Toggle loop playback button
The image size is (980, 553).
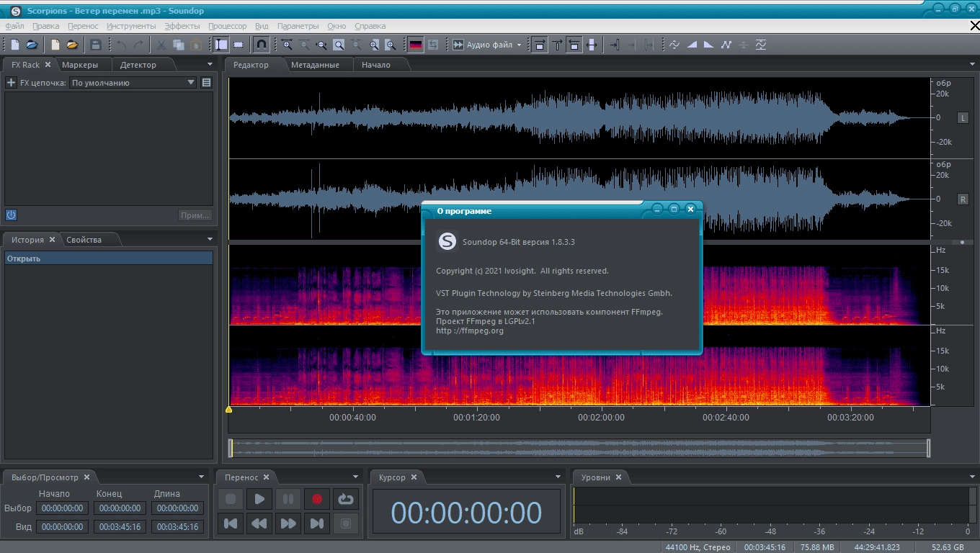click(x=346, y=499)
